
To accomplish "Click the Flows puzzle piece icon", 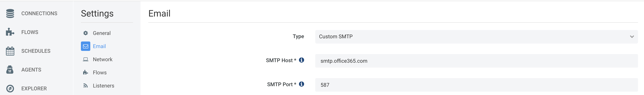I will pos(10,32).
